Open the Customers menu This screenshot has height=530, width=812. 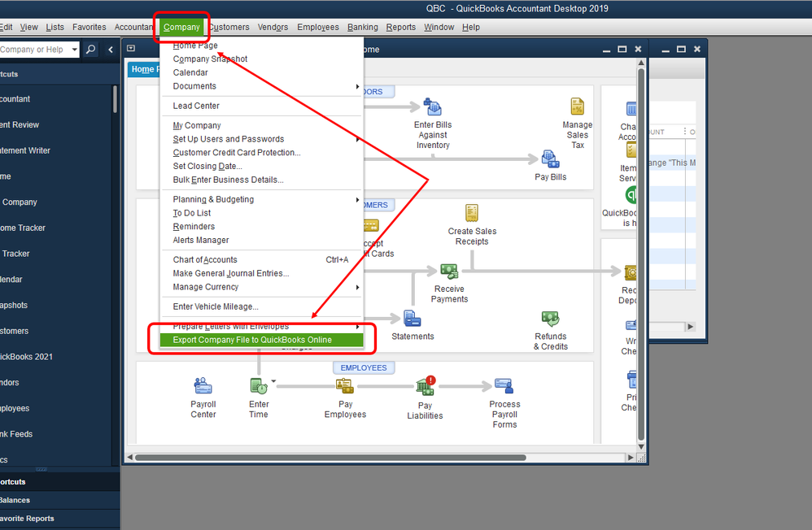pos(229,27)
